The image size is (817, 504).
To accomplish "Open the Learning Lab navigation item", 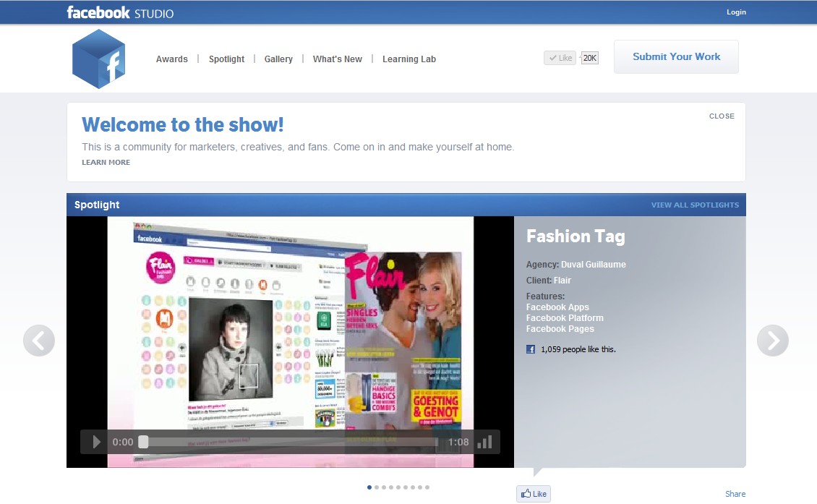I will [x=409, y=59].
